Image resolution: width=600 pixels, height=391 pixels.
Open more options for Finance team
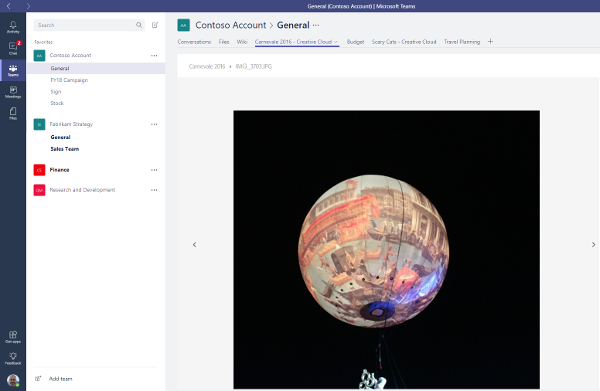(154, 170)
